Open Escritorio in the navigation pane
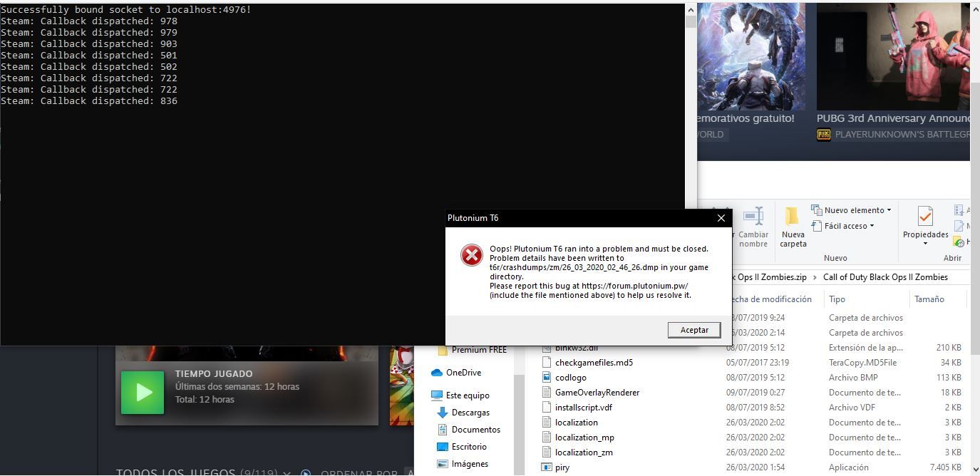This screenshot has height=476, width=980. click(x=461, y=447)
